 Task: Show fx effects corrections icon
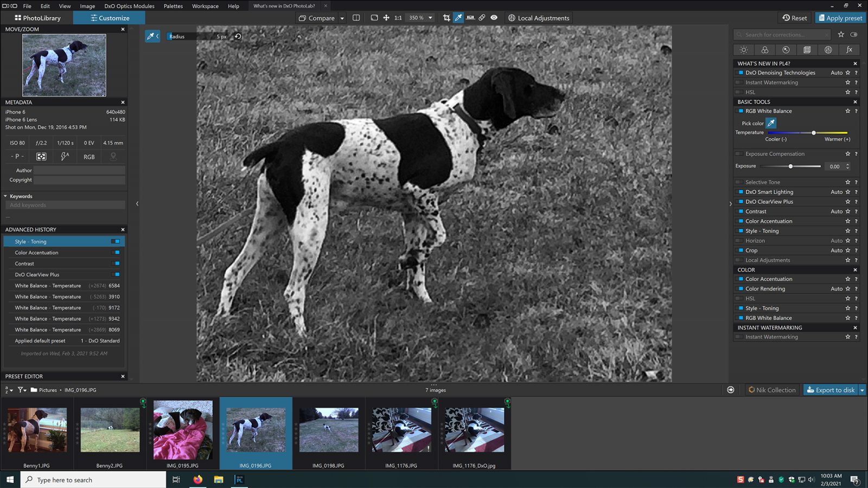[850, 50]
